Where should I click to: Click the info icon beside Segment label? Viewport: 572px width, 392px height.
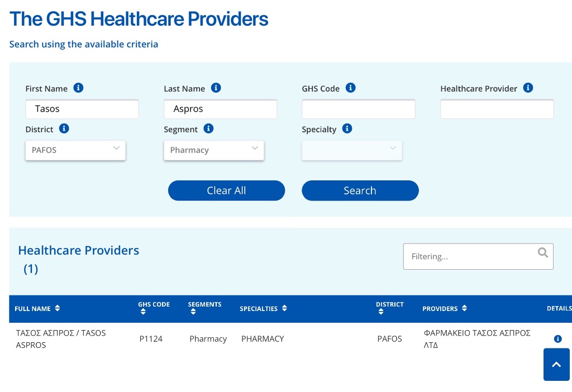click(208, 129)
